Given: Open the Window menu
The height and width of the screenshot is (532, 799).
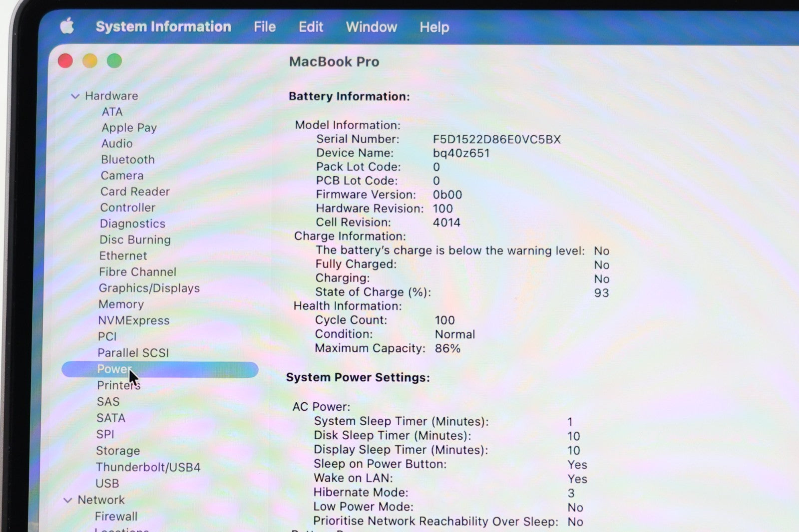Looking at the screenshot, I should (x=371, y=27).
